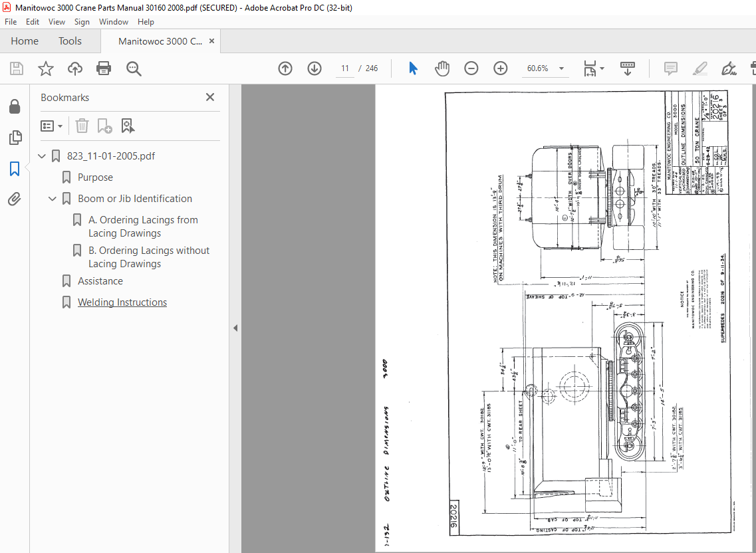Screen dimensions: 756x553
Task: Jump to Welding Instructions bookmark
Action: tap(122, 302)
